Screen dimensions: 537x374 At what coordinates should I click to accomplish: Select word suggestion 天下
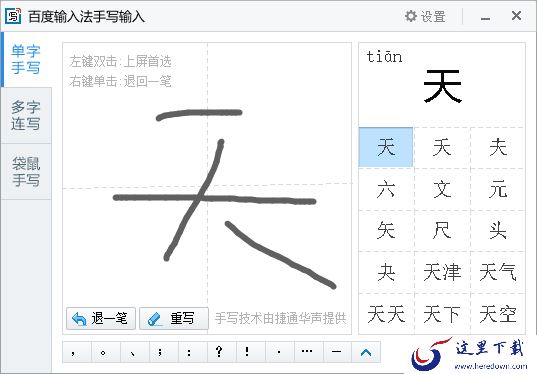click(x=442, y=314)
